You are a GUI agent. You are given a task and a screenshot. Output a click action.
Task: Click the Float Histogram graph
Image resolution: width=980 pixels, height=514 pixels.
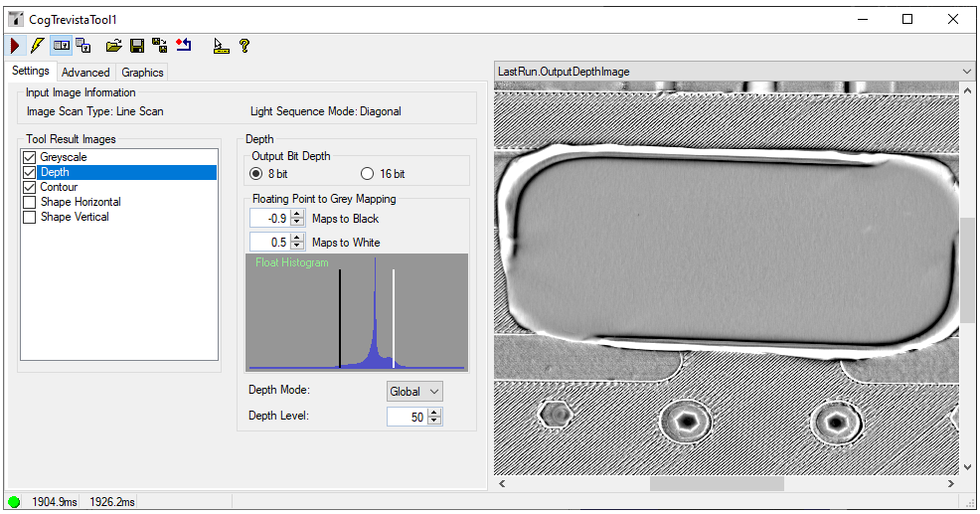coord(356,312)
